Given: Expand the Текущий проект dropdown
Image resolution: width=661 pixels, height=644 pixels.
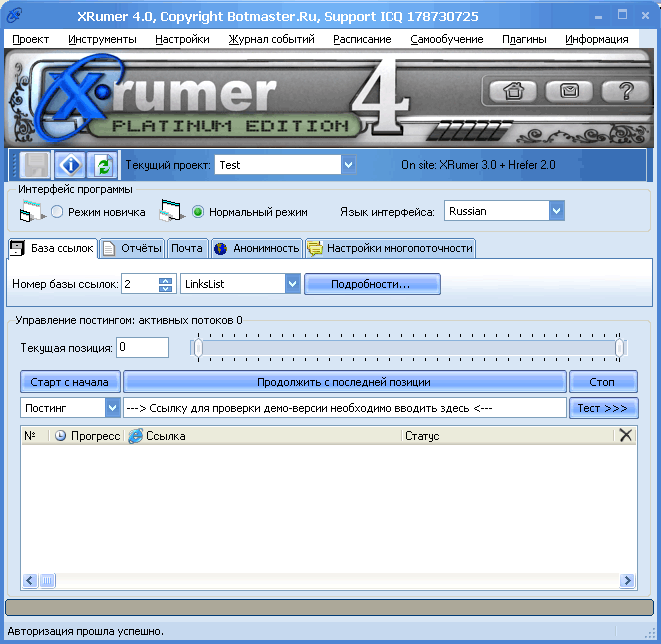Looking at the screenshot, I should coord(348,165).
